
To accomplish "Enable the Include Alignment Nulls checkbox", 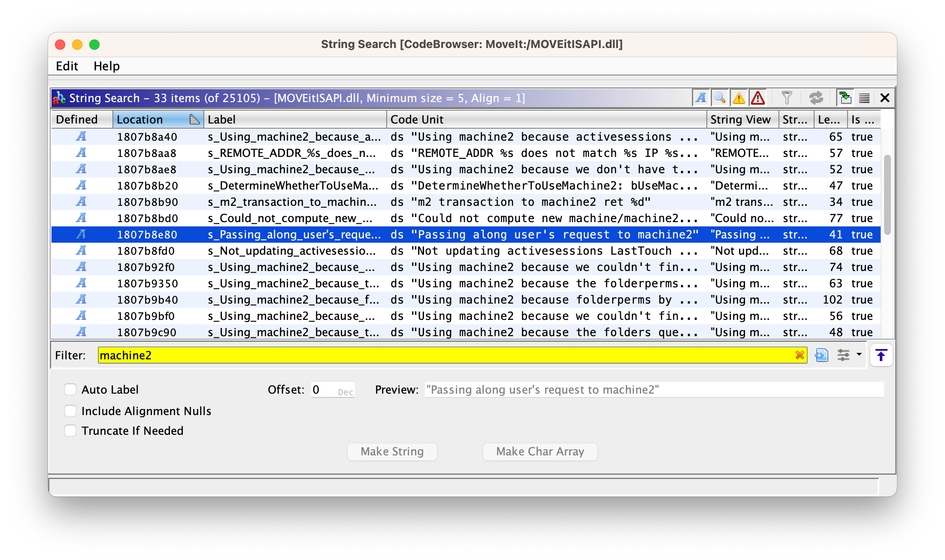I will click(70, 411).
